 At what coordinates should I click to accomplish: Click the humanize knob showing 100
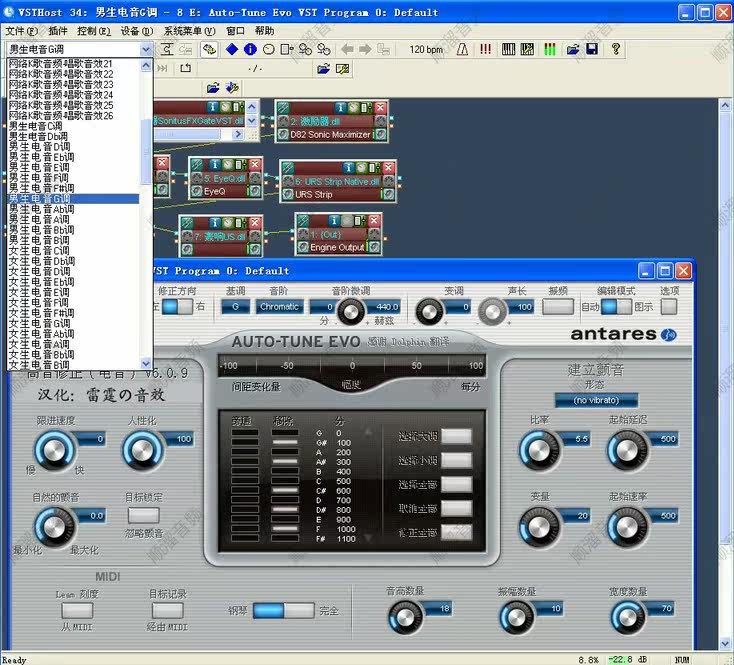142,451
